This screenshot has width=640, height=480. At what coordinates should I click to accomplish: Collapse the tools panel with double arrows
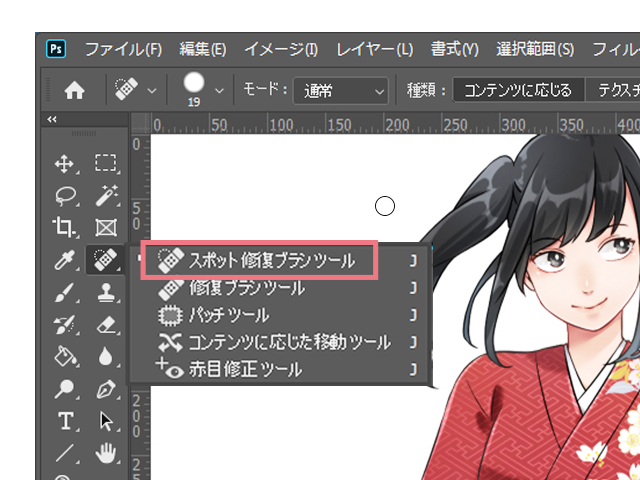tap(52, 119)
